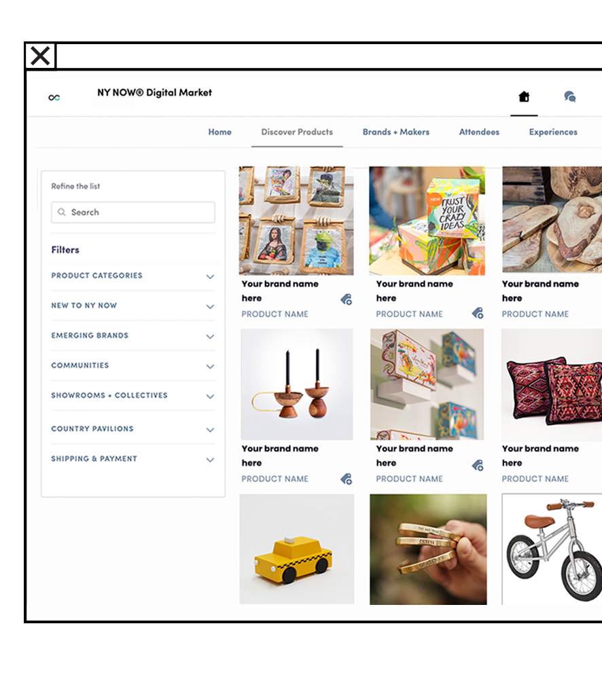The image size is (602, 700).
Task: Switch to the Brands + Makers tab
Action: tap(396, 132)
